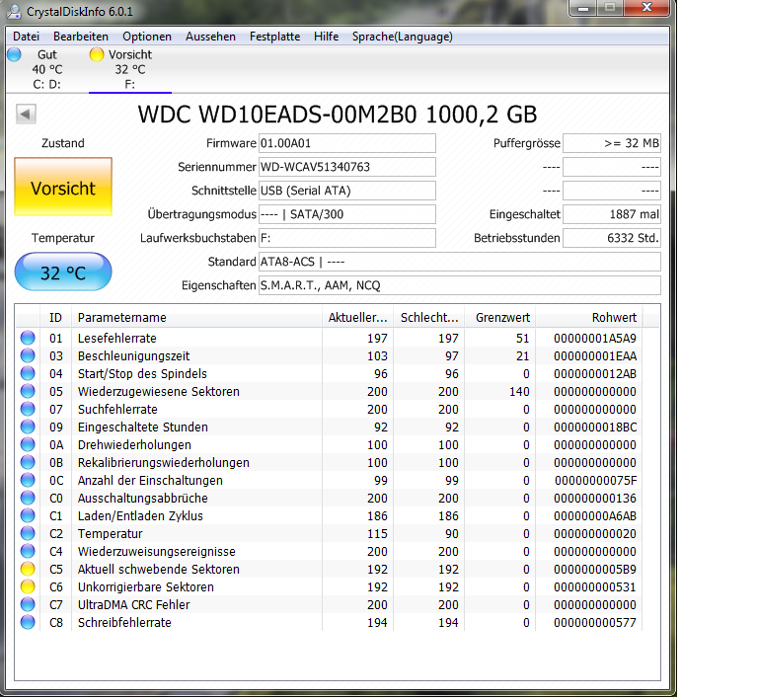Click the status orb for Temperatur row C2
The image size is (758, 700).
28,533
